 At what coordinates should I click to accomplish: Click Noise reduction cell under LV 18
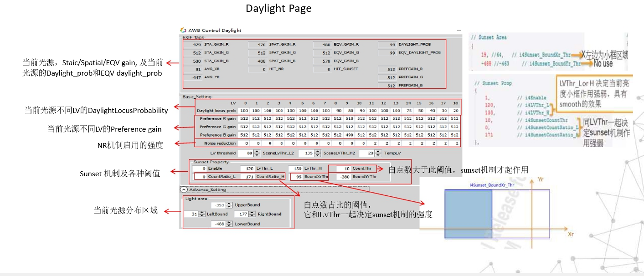pos(454,143)
